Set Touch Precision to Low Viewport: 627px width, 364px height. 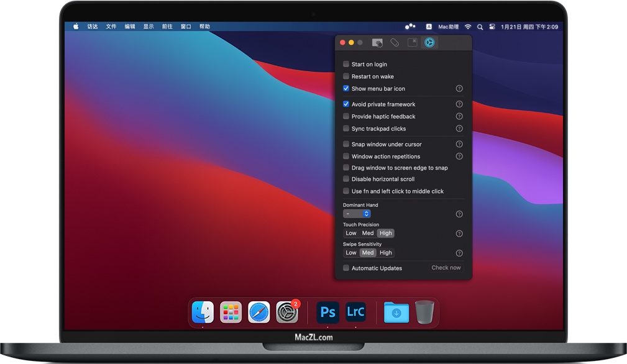click(x=351, y=234)
